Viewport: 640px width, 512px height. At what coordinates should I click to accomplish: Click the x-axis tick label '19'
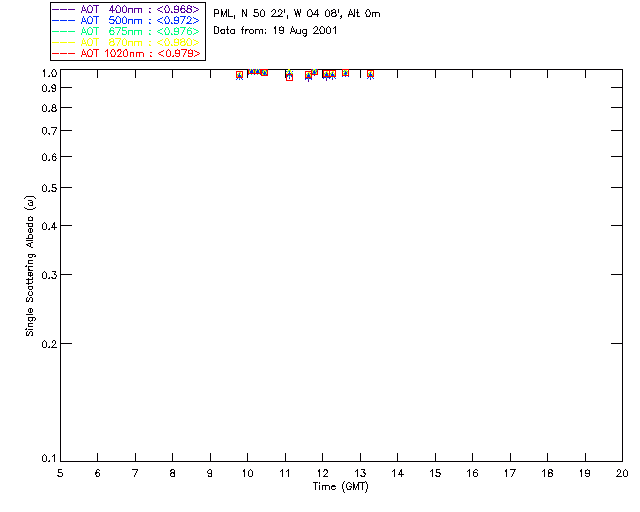(x=585, y=473)
